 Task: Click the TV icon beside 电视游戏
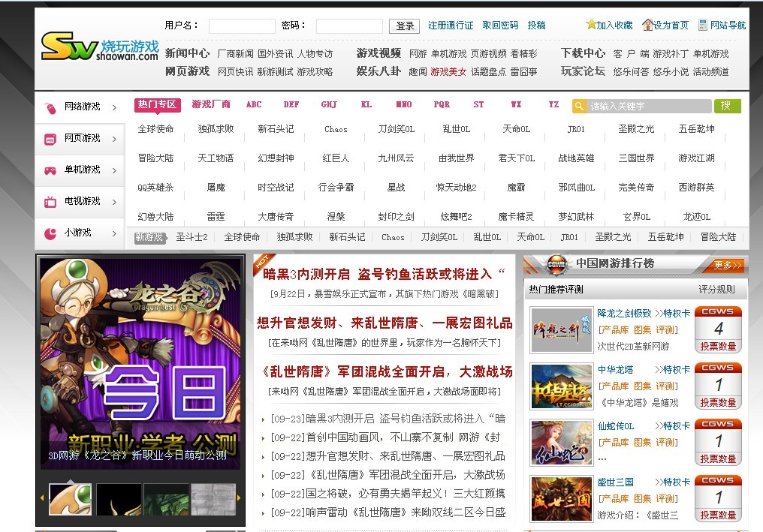coord(50,202)
